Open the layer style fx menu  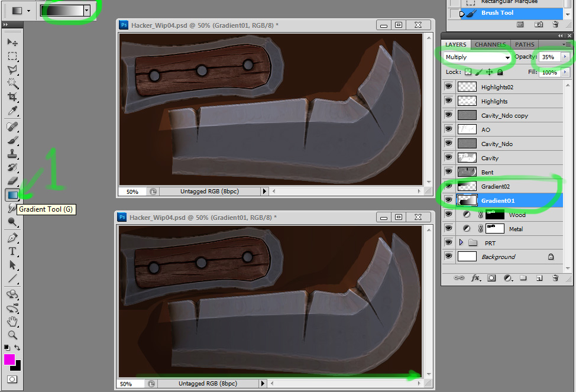[x=475, y=278]
